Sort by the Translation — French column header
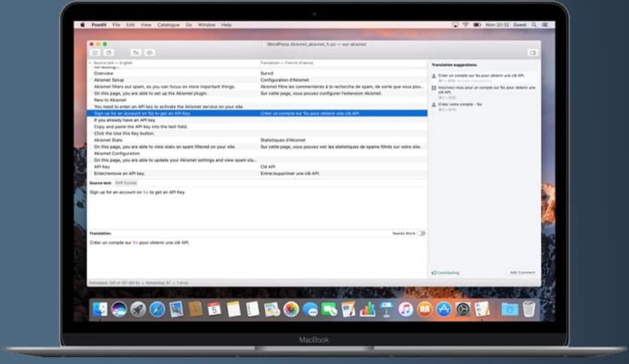This screenshot has height=364, width=629. pos(286,62)
